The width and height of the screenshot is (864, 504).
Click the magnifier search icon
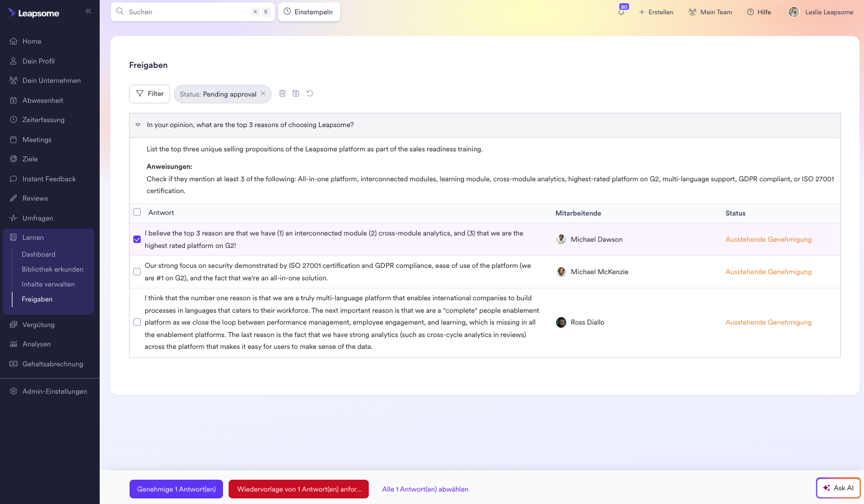coord(120,11)
